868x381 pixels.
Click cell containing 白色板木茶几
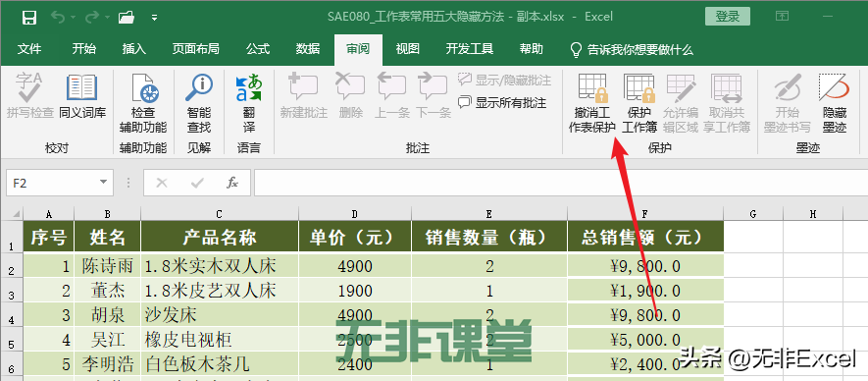220,363
